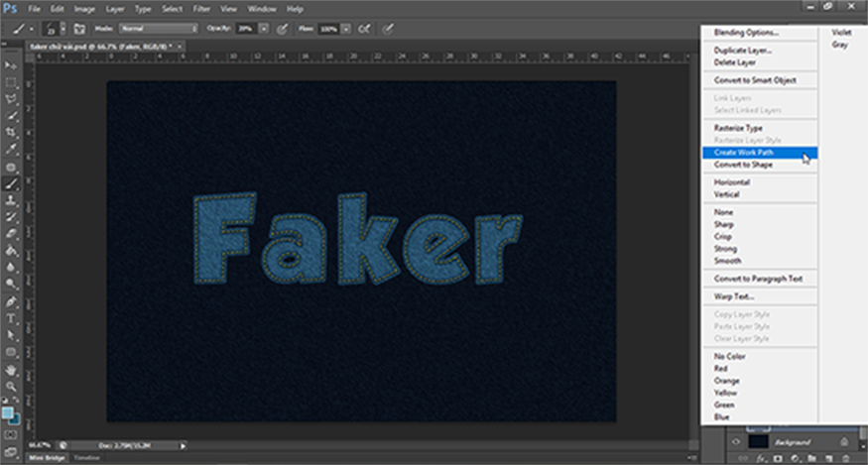Select the Brush tool in the toolbar

pos(11,183)
